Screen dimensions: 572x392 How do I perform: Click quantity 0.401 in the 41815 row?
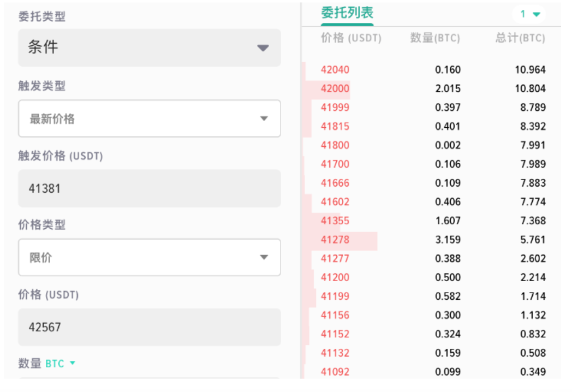click(x=448, y=126)
